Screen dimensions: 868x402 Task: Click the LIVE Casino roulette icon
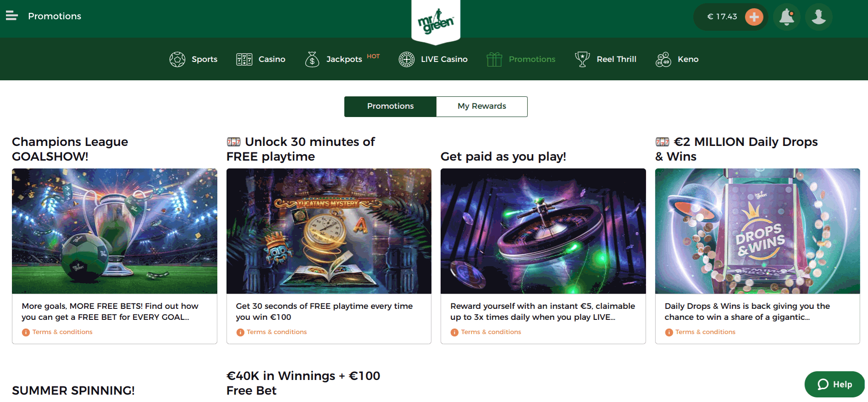pyautogui.click(x=407, y=59)
